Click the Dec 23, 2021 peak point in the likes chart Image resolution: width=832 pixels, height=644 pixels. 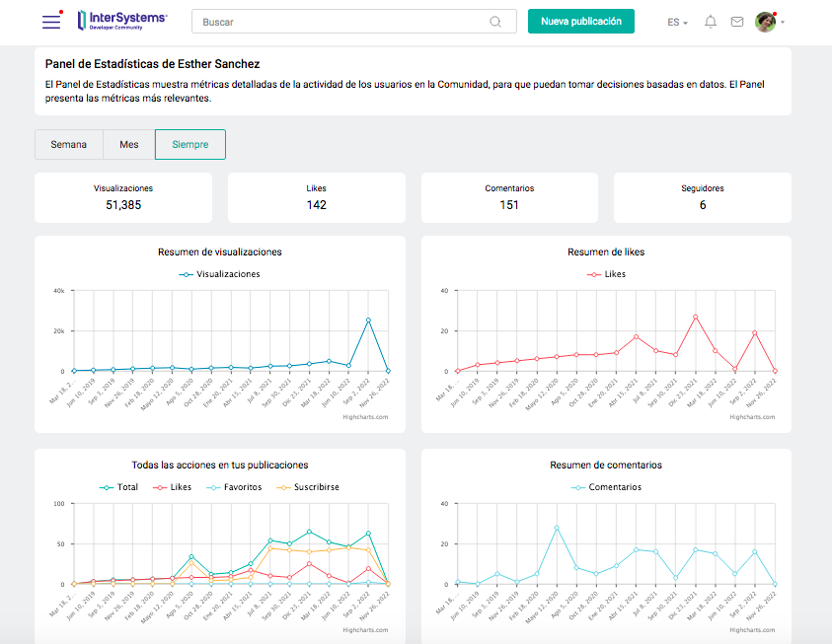696,317
